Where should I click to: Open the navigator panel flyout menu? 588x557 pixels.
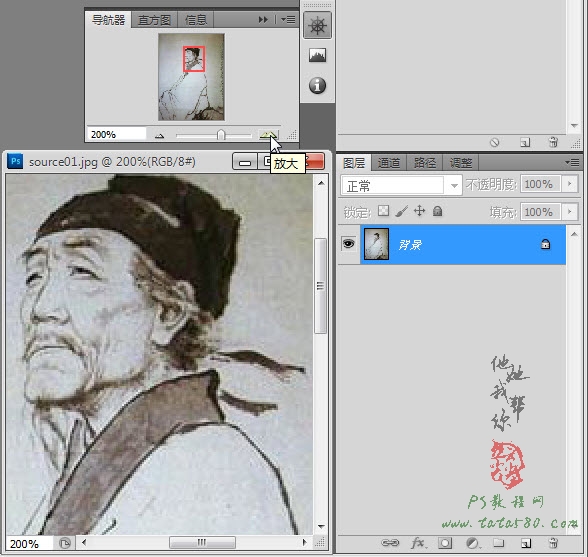coord(288,20)
